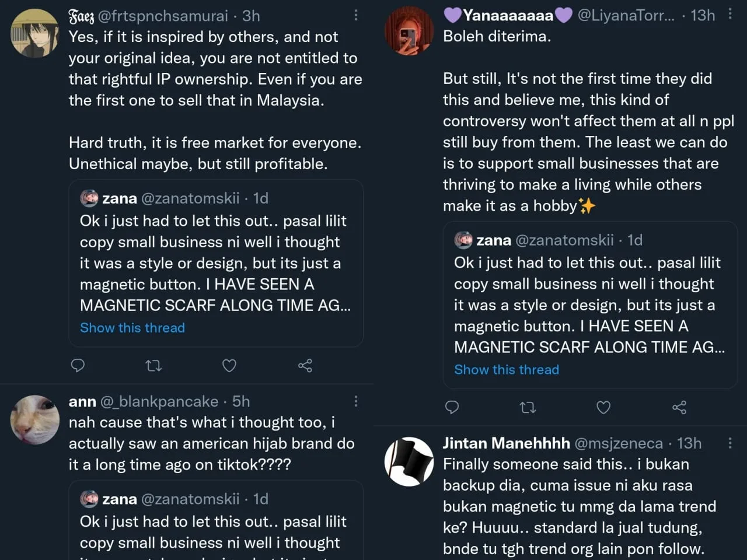This screenshot has height=560, width=747.
Task: Share Yanaaaaaaa's tweet
Action: point(679,407)
